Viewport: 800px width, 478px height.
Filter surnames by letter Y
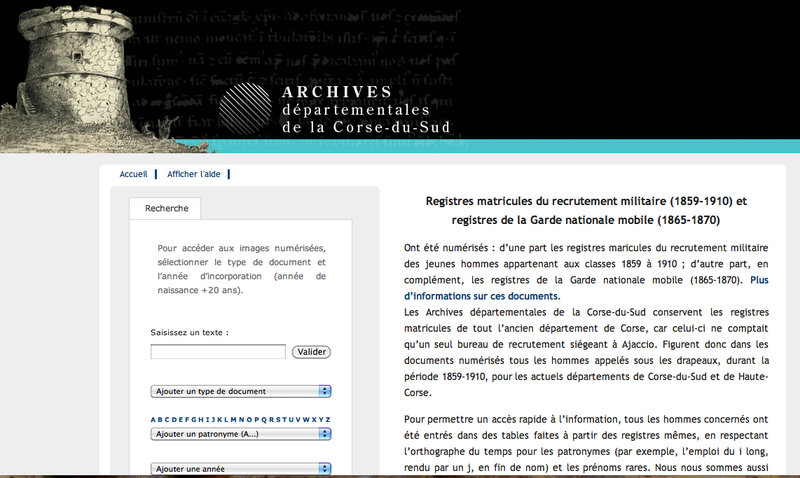pyautogui.click(x=321, y=419)
